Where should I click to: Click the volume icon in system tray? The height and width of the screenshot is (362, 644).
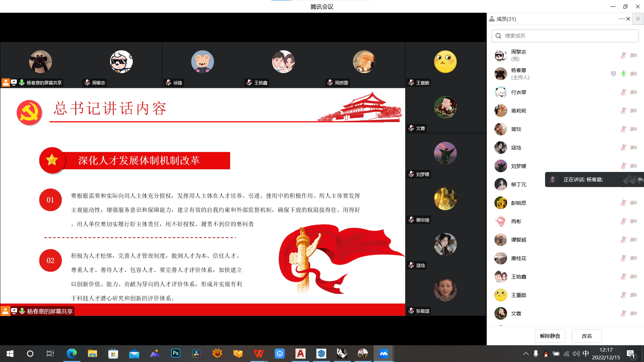click(x=576, y=354)
